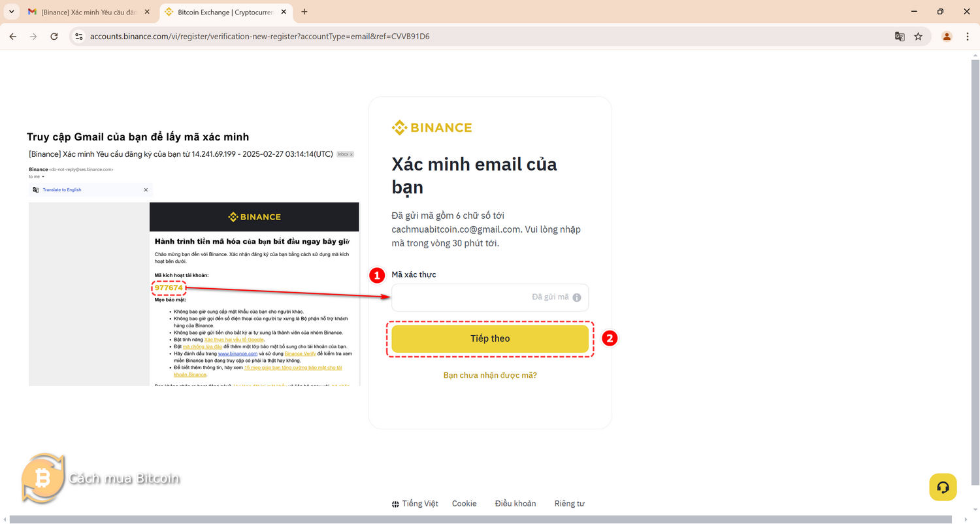The width and height of the screenshot is (980, 524).
Task: Click the Binance Verify link in email
Action: tap(301, 353)
